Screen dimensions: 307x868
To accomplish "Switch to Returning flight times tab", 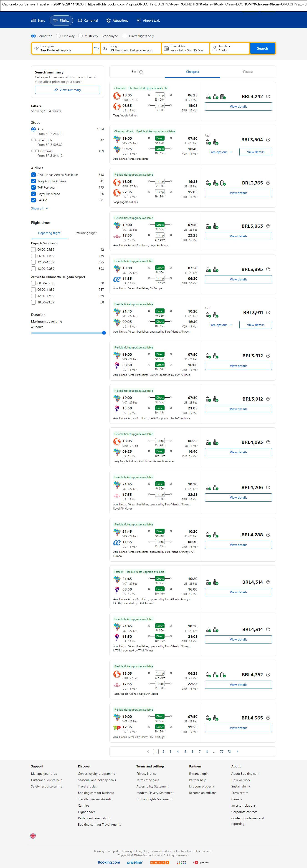I will pyautogui.click(x=86, y=233).
